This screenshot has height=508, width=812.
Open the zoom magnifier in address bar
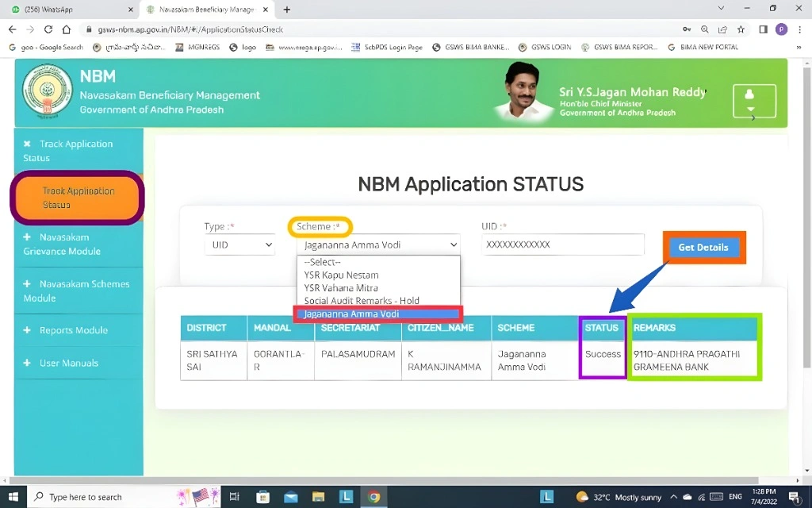(705, 29)
